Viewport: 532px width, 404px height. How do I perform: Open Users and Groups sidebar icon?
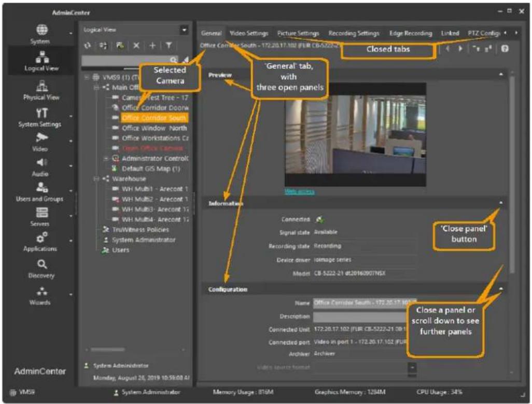pyautogui.click(x=42, y=187)
